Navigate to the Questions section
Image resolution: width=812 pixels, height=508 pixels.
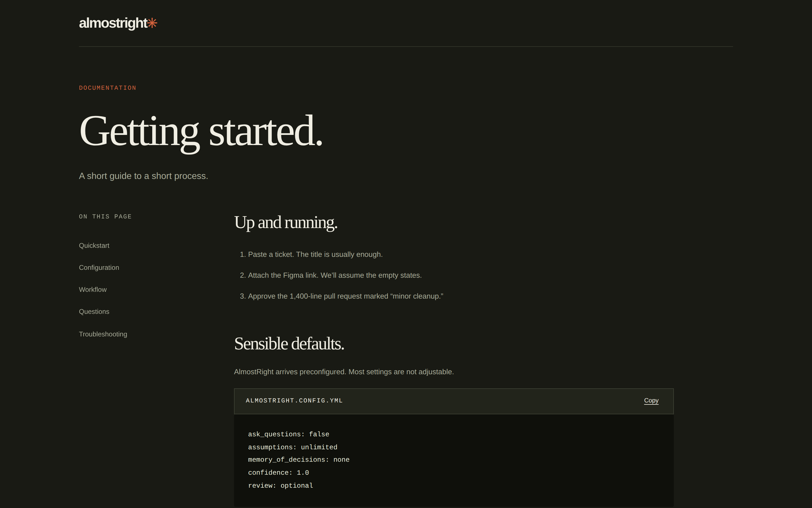coord(94,312)
